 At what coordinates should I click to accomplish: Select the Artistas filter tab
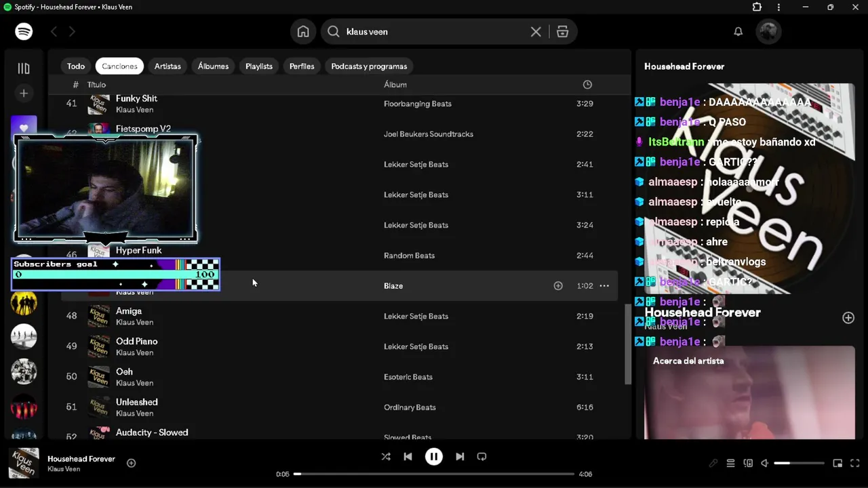167,66
